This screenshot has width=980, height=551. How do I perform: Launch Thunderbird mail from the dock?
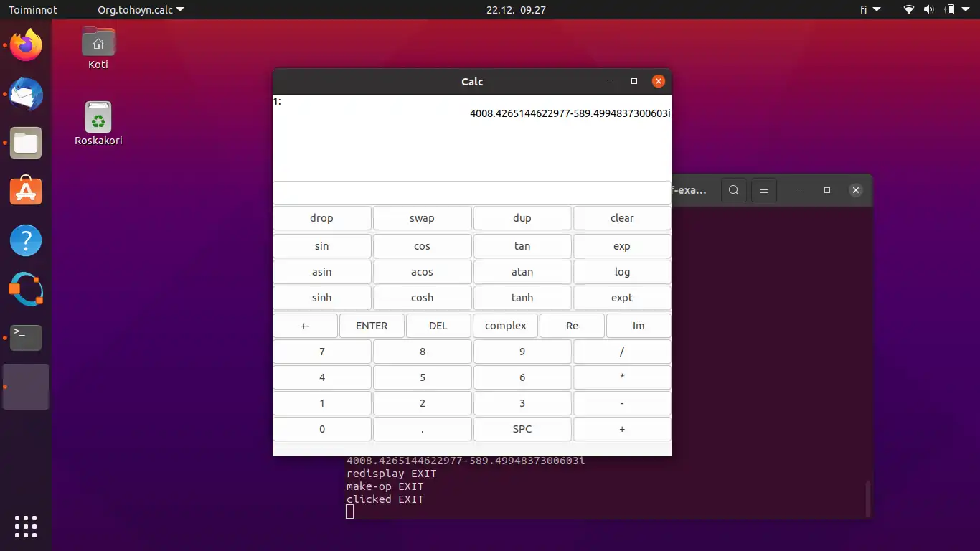(x=26, y=94)
